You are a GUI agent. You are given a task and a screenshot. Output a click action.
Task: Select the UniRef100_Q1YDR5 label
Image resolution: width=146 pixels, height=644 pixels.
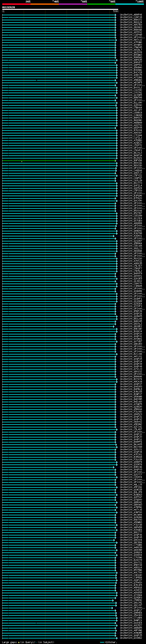click(131, 95)
